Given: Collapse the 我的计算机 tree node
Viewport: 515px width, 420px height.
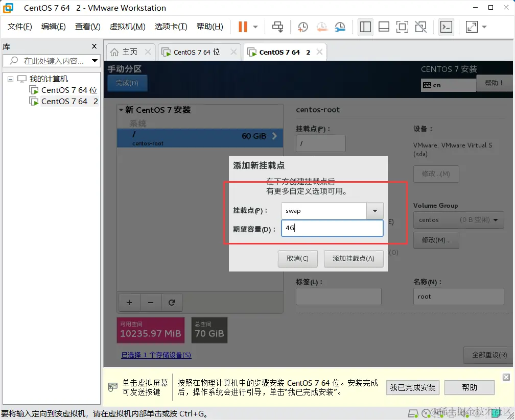Looking at the screenshot, I should 10,79.
